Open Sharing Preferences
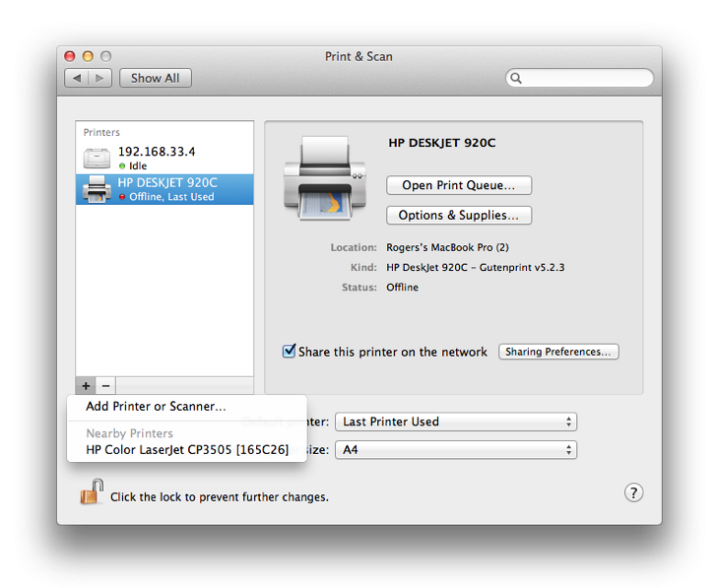This screenshot has width=716, height=588. pos(558,352)
